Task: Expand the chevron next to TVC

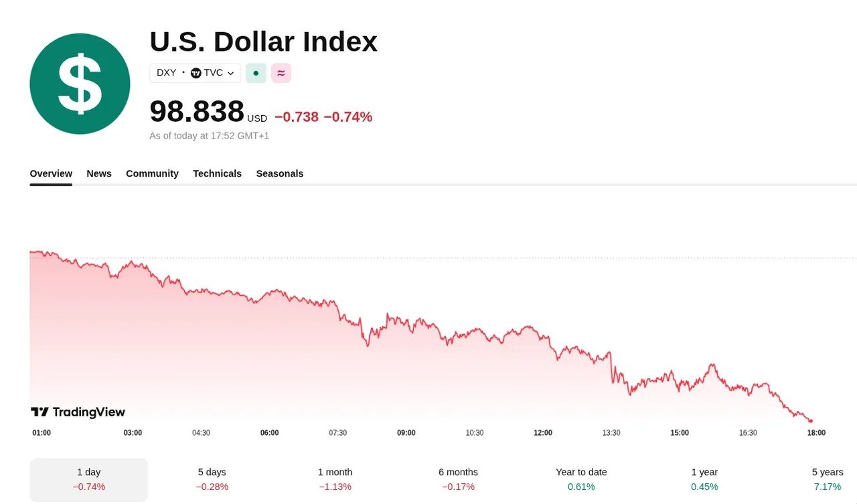Action: coord(231,73)
